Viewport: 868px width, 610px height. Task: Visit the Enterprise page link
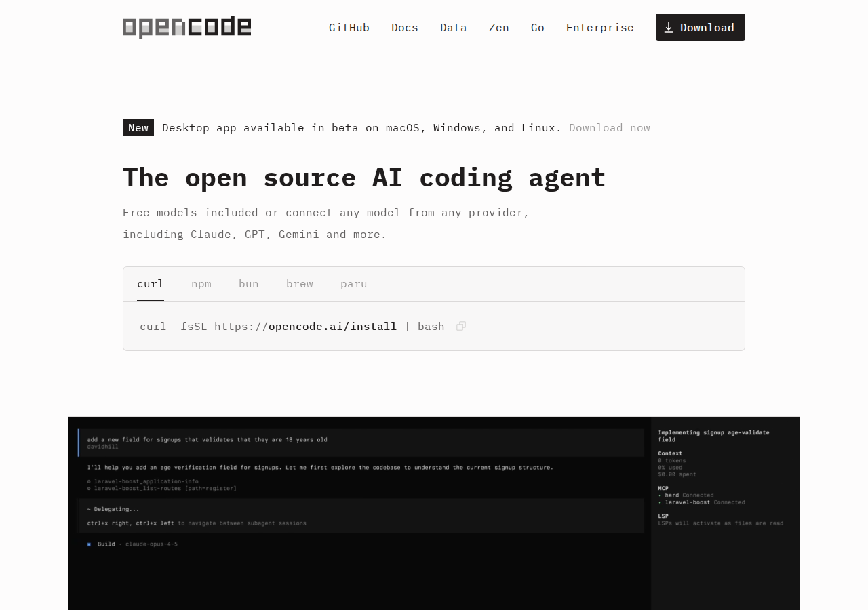[600, 27]
